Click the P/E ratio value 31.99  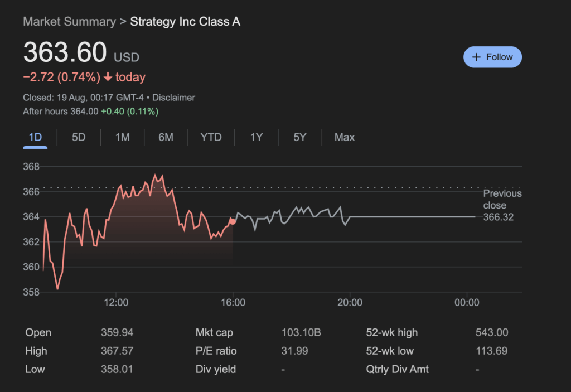pyautogui.click(x=294, y=351)
